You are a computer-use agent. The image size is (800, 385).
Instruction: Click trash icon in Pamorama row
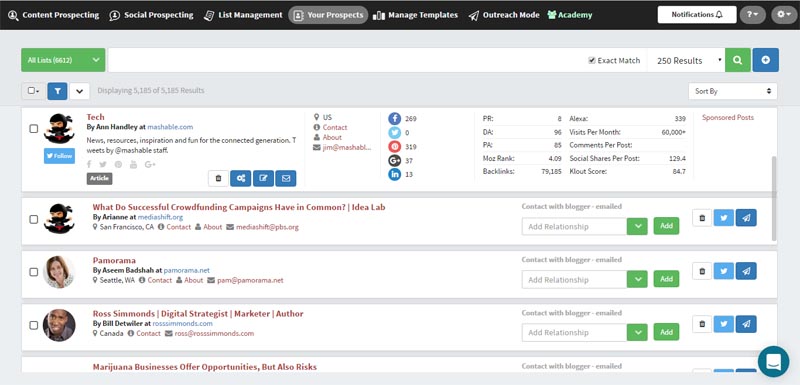coord(702,271)
